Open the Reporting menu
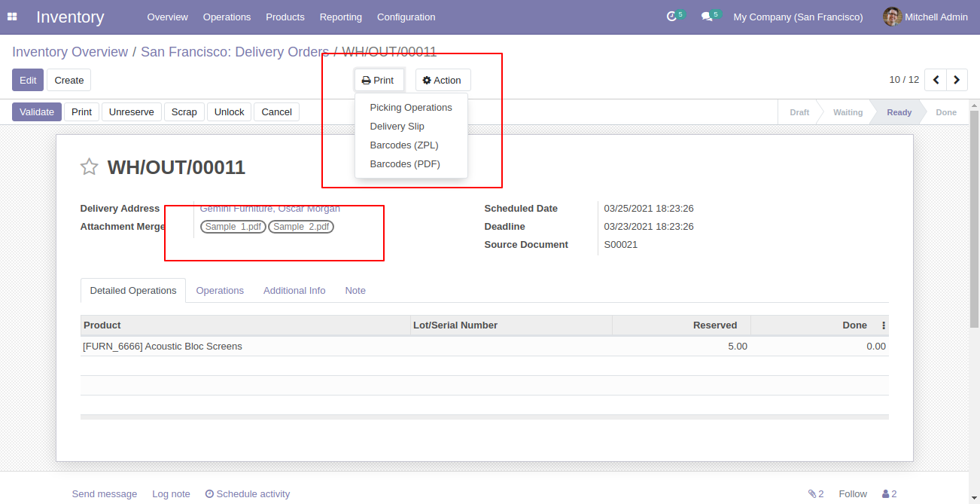 (x=341, y=17)
